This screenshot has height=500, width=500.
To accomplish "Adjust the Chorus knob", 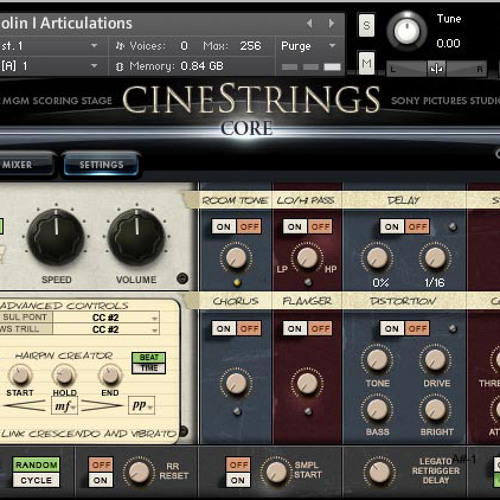I will pos(236,383).
